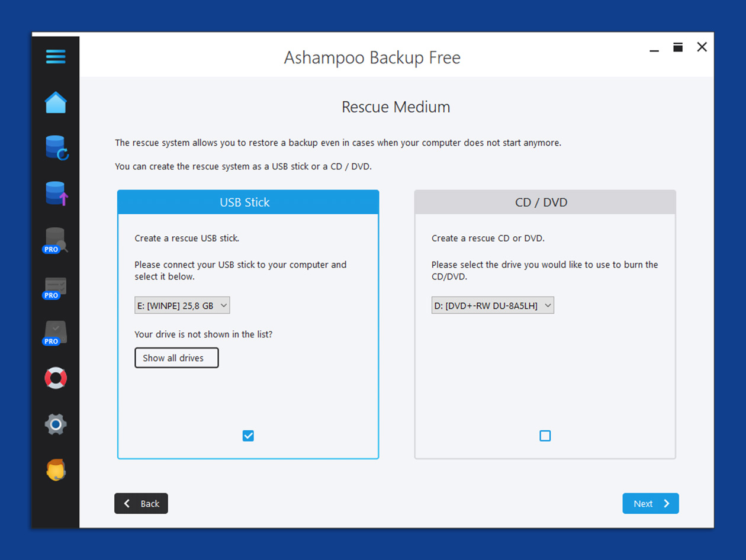The width and height of the screenshot is (746, 560).
Task: Open the hamburger menu in the sidebar
Action: [x=56, y=57]
